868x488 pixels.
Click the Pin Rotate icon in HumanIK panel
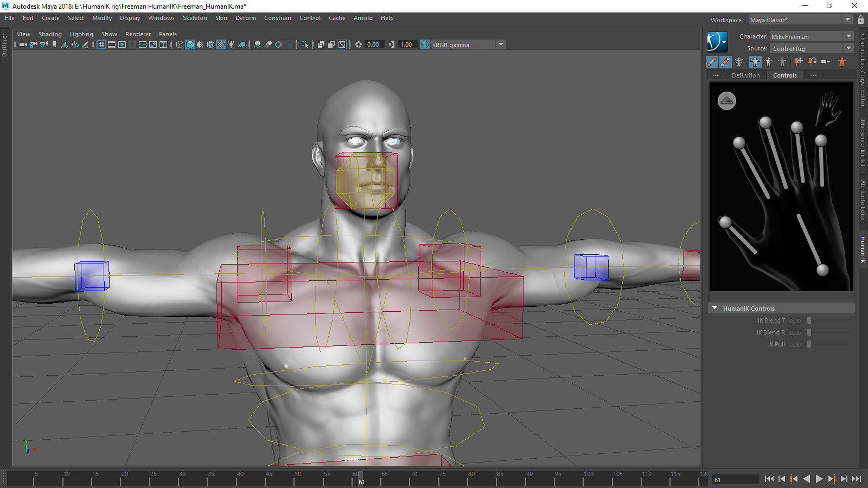(x=812, y=62)
